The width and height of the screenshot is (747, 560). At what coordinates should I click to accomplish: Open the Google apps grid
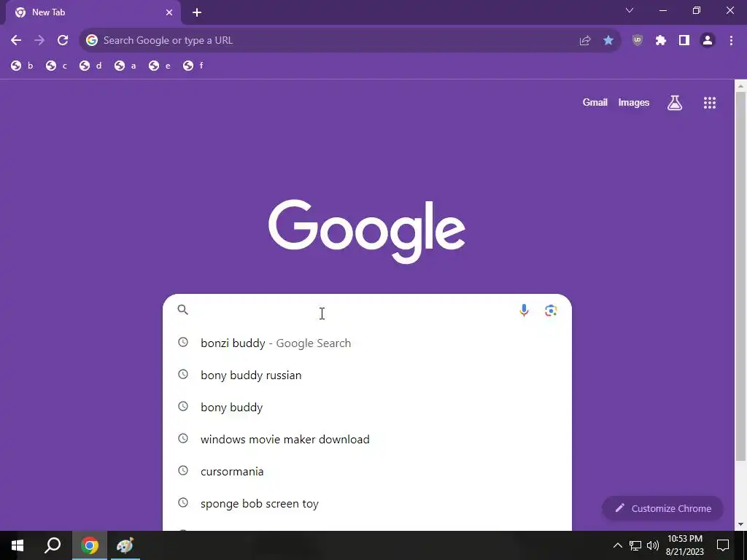click(710, 103)
